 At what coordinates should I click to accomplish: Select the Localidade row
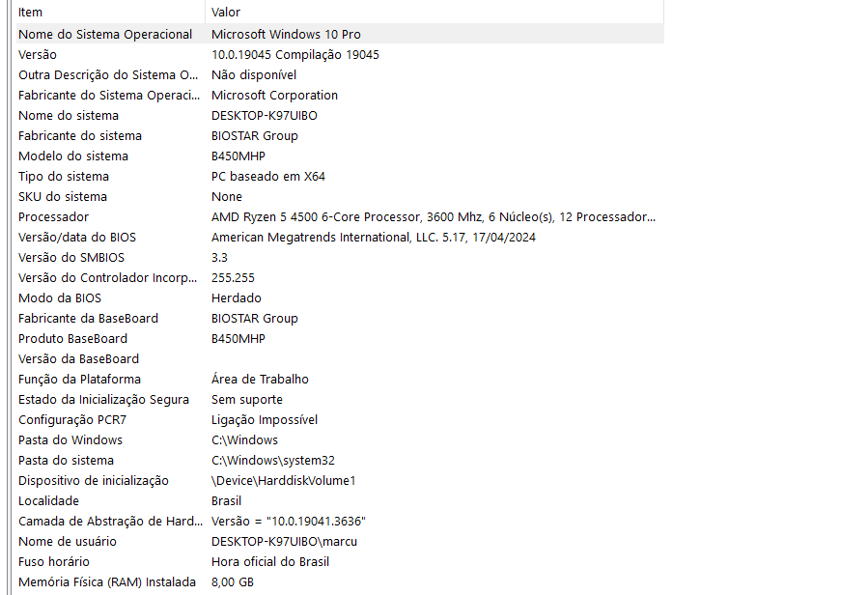pos(340,500)
